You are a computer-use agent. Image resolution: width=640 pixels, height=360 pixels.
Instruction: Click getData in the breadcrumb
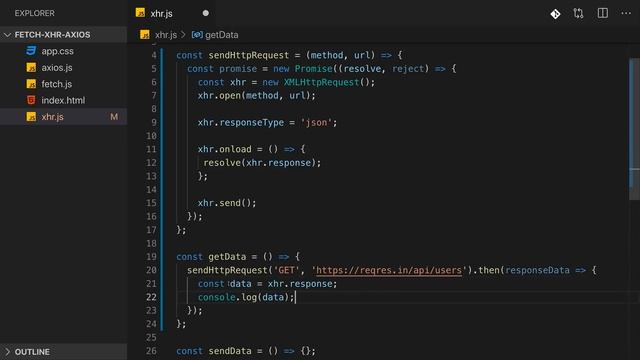click(222, 35)
